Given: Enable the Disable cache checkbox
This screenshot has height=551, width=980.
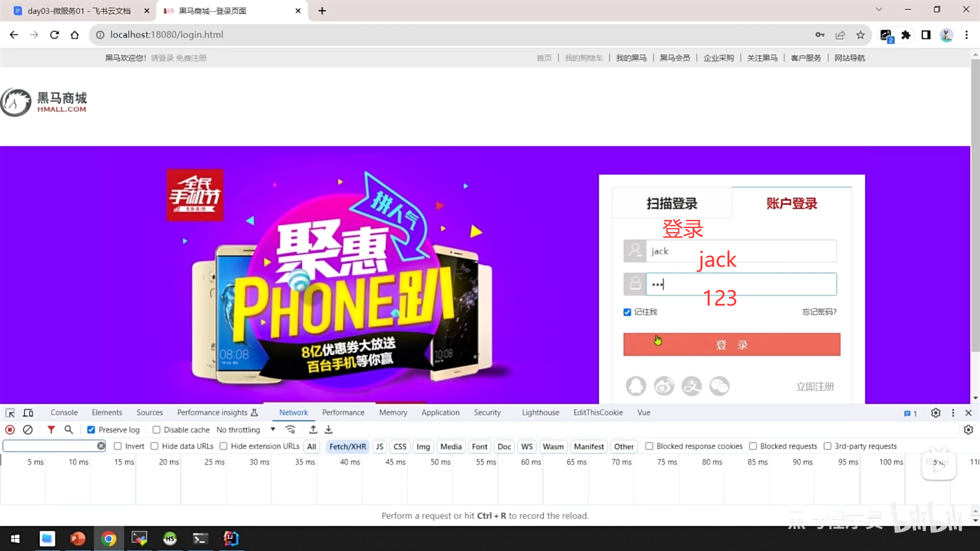Looking at the screenshot, I should tap(157, 430).
